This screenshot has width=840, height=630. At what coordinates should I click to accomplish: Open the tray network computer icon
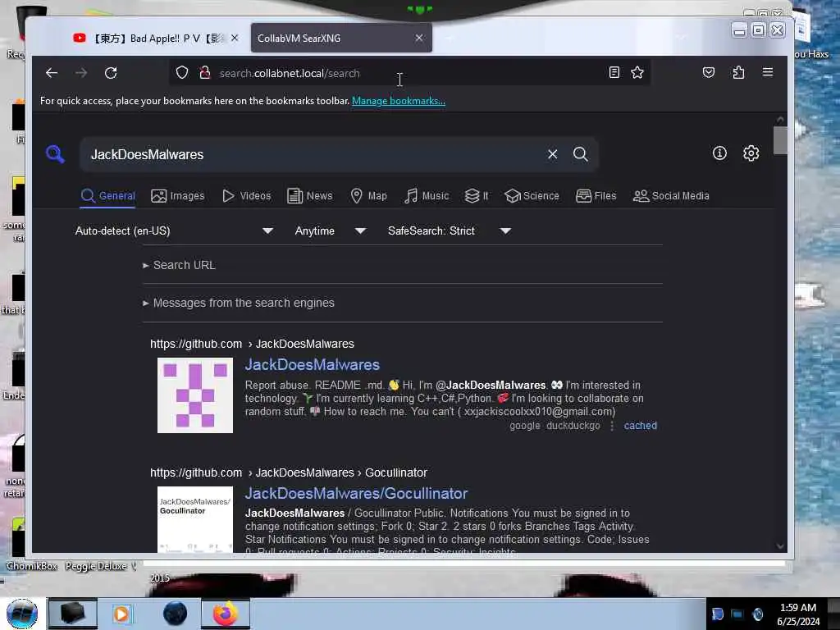tap(737, 614)
